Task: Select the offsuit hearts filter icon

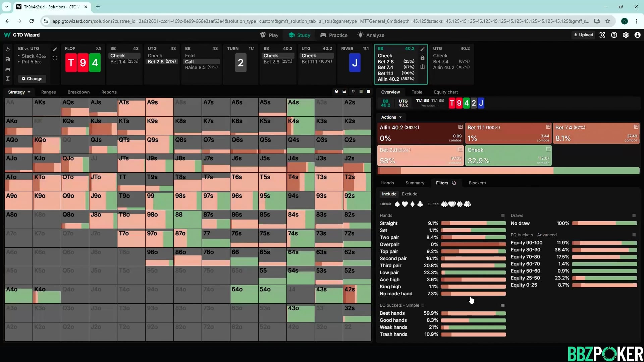Action: (405, 204)
